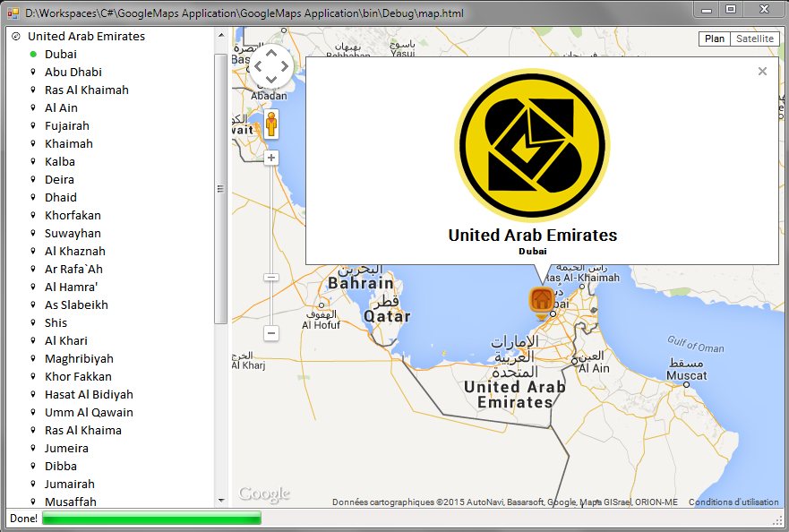Click the pin icon beside Al Ain
Screen dimensions: 789x532
(33, 107)
